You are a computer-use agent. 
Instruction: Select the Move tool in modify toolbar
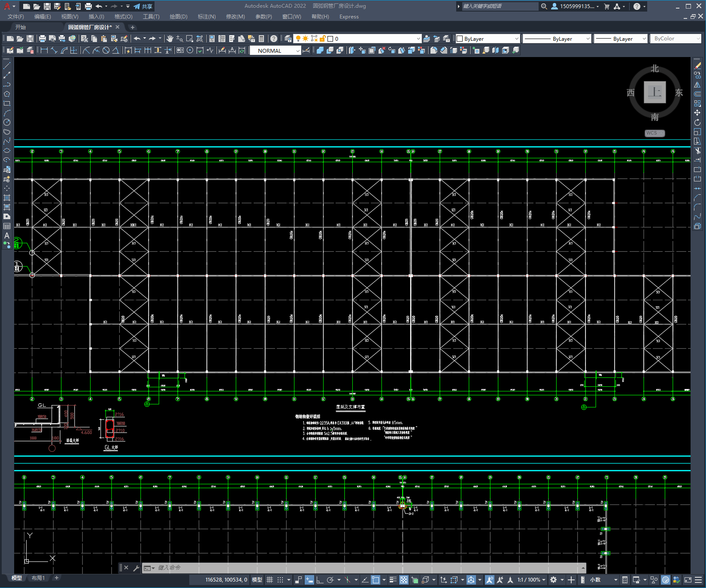[697, 113]
